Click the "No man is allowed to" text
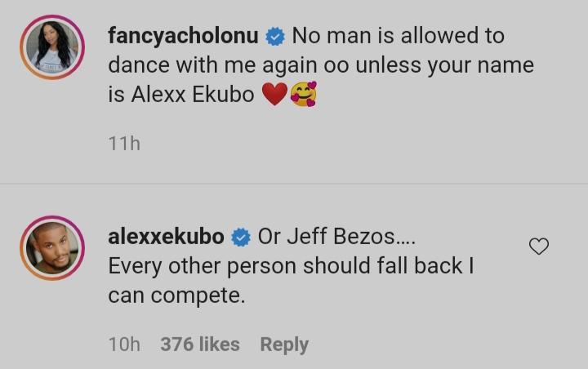 click(398, 36)
